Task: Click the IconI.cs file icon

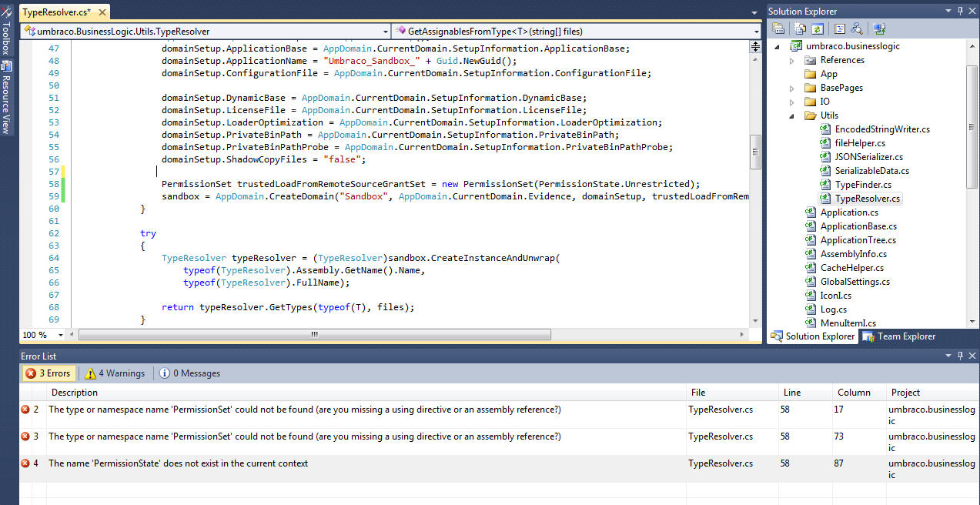Action: tap(811, 296)
